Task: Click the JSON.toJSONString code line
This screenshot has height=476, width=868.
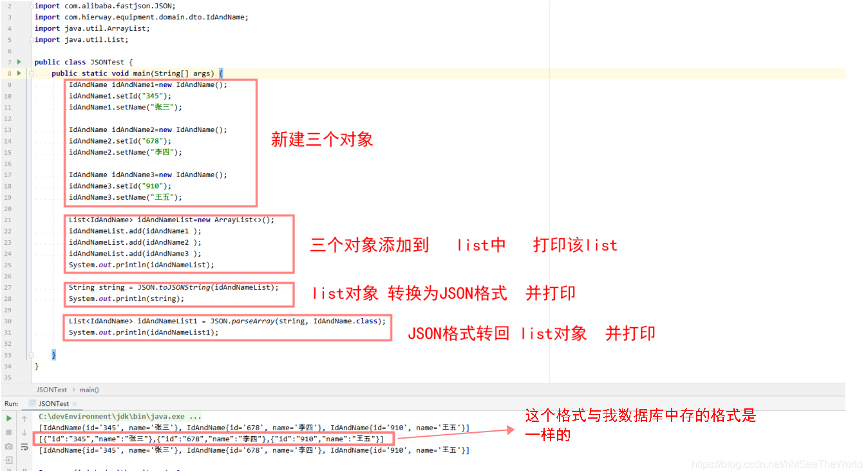Action: [x=174, y=287]
